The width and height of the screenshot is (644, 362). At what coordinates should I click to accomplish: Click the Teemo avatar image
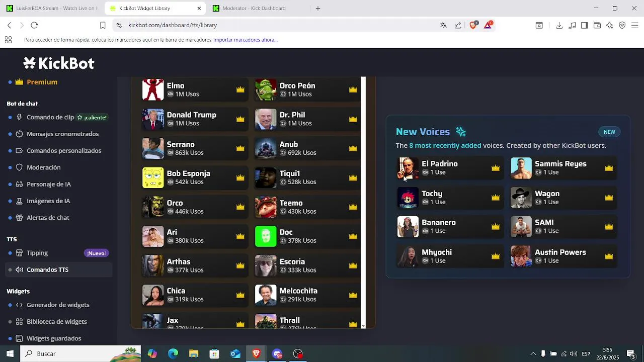click(x=266, y=207)
